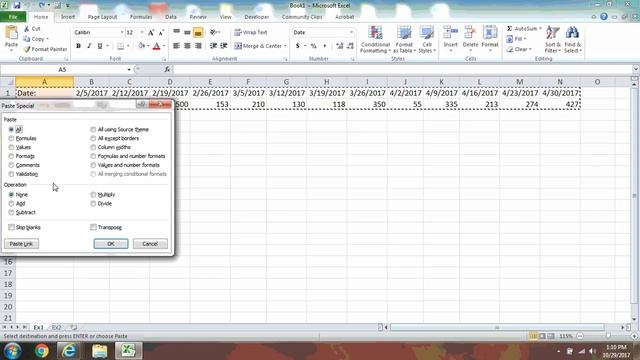Click the Insert Function fx icon

(167, 69)
